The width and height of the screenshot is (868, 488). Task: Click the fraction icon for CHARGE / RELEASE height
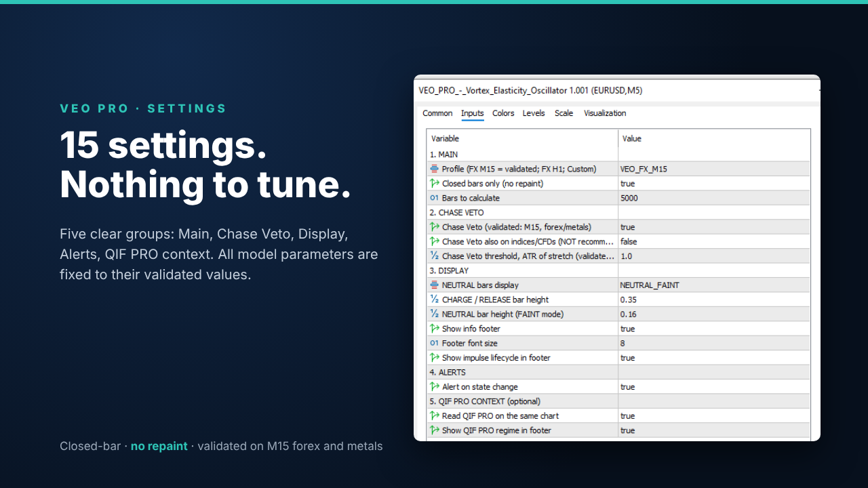pyautogui.click(x=435, y=300)
